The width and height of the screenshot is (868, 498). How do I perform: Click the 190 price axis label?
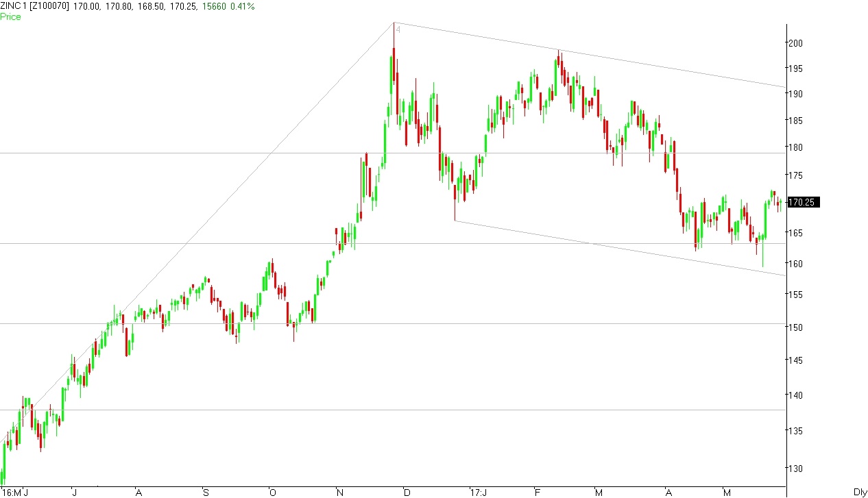click(x=795, y=95)
